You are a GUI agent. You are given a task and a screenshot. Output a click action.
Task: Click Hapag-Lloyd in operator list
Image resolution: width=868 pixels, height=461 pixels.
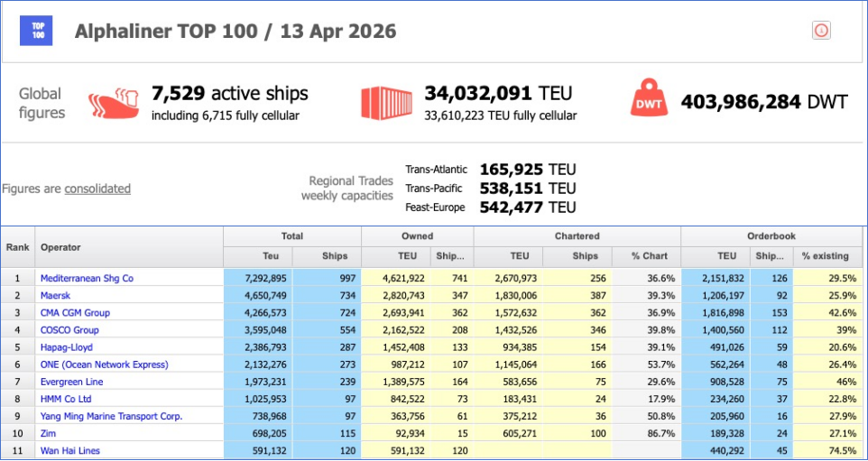[66, 346]
